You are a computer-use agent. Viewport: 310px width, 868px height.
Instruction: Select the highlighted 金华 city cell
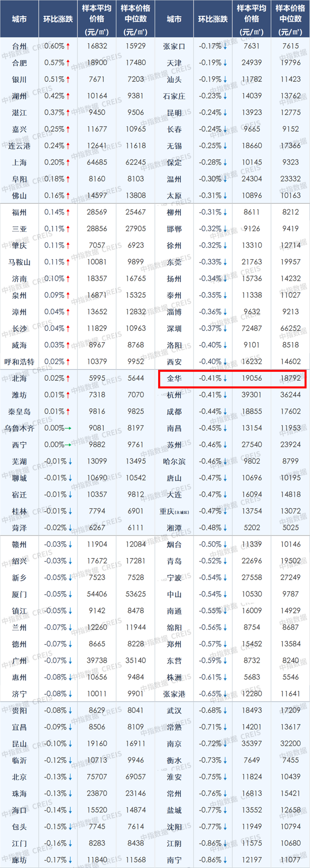[x=174, y=379]
